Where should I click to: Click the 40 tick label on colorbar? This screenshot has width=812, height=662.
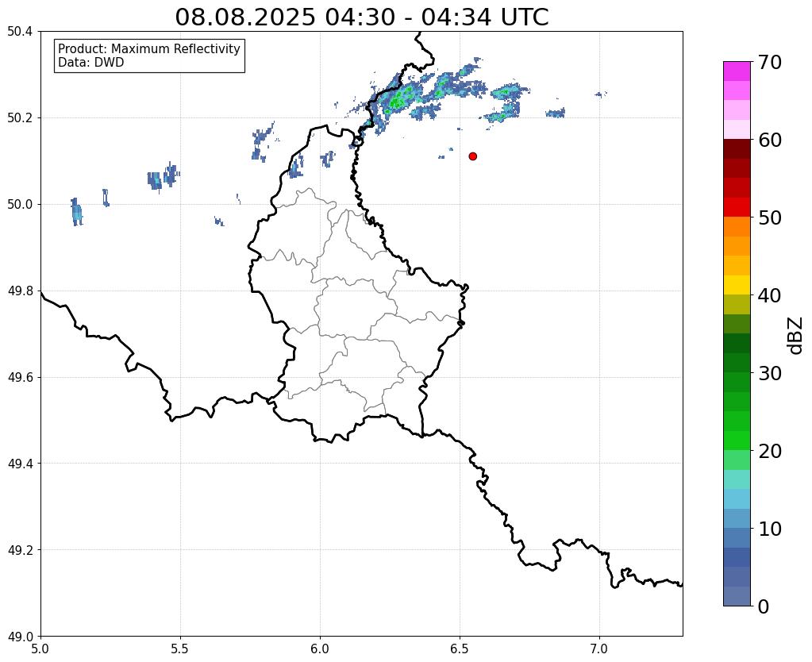(769, 295)
